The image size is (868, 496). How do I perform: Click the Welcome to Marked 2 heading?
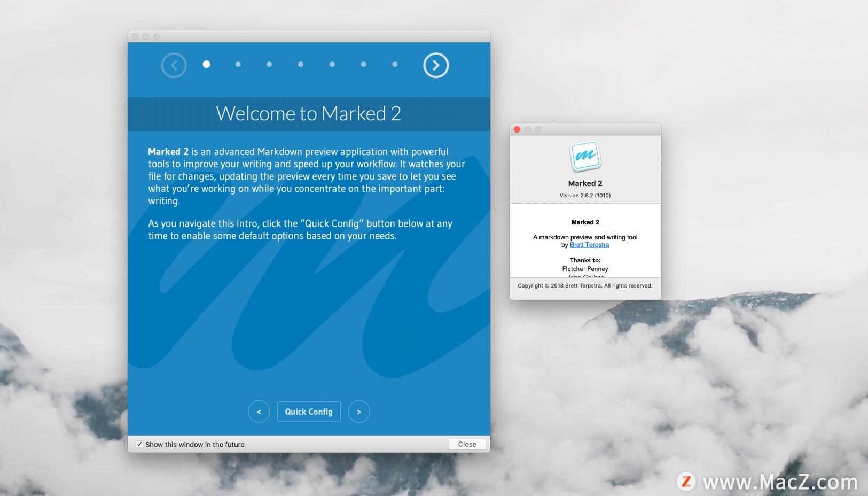click(308, 113)
